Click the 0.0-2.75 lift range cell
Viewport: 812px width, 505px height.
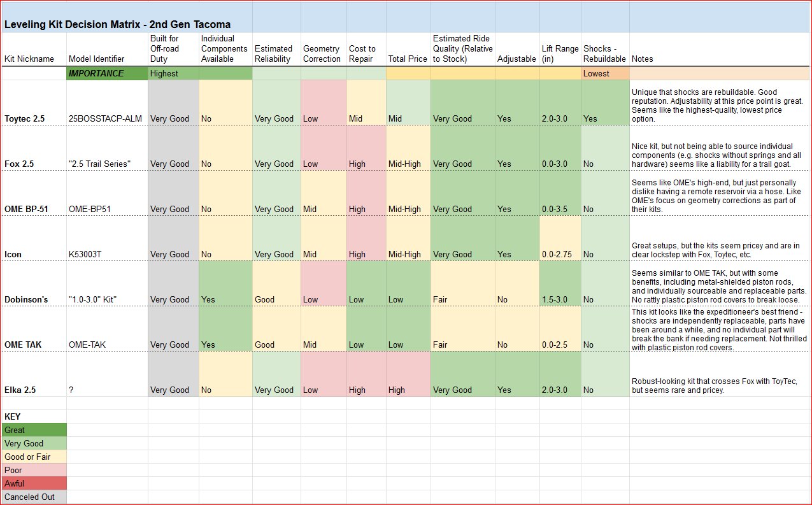point(560,238)
